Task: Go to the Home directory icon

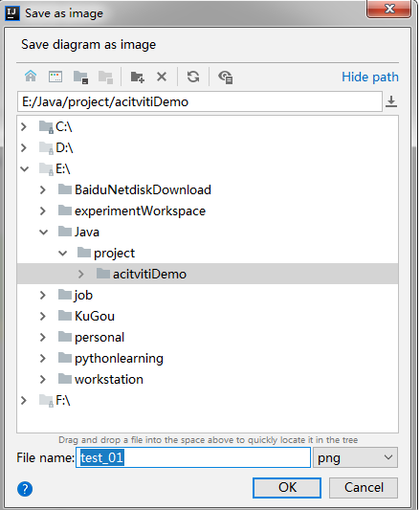Action: pos(31,77)
